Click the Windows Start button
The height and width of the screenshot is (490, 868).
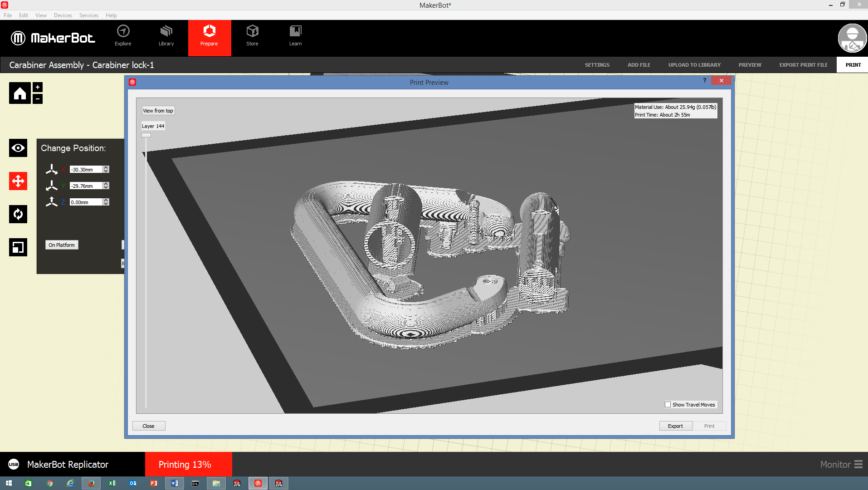pos(9,483)
